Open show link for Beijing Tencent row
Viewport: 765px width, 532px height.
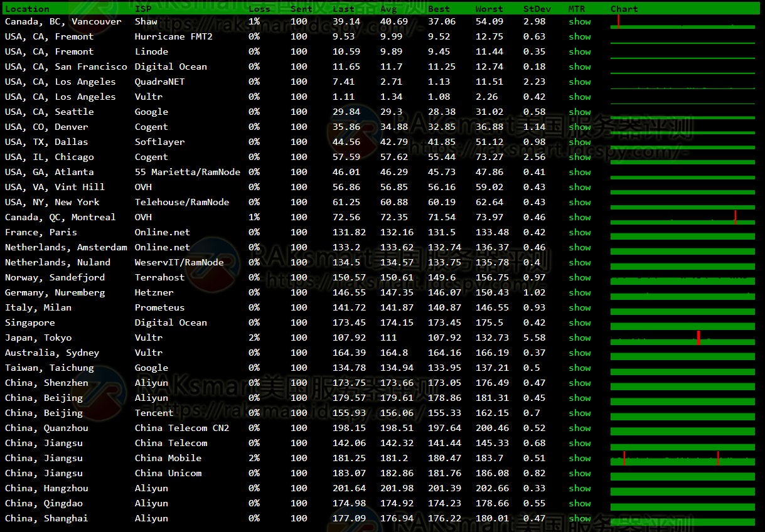pos(580,413)
